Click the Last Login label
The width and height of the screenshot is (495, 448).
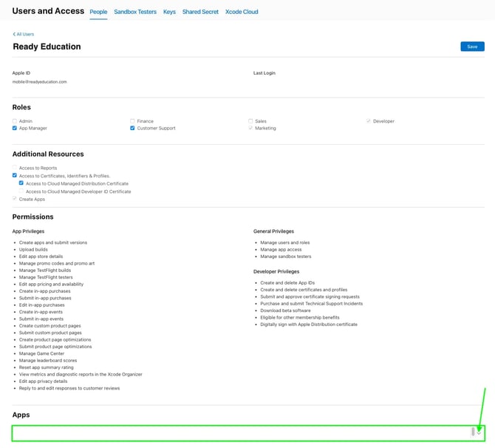(x=264, y=73)
